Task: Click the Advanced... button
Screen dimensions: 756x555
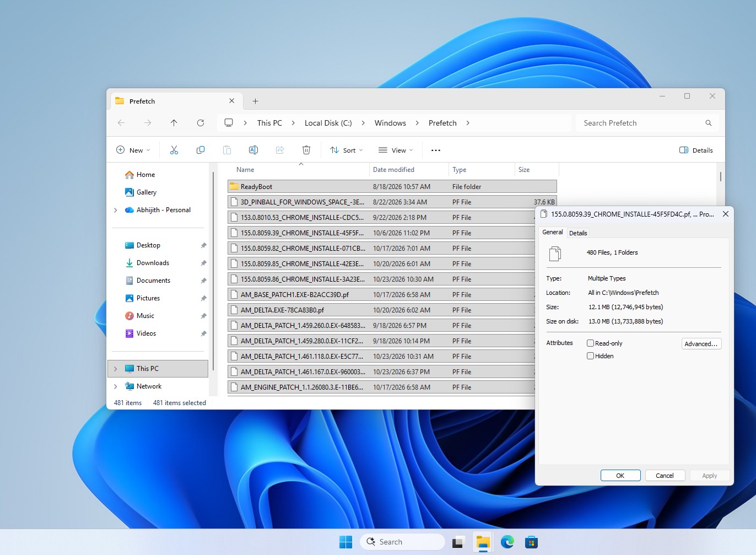Action: coord(701,343)
